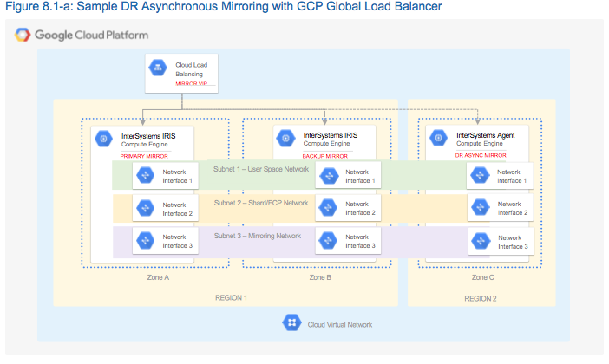Image resolution: width=609 pixels, height=364 pixels.
Task: Click Zone B Network Interface 2 icon
Action: click(328, 208)
